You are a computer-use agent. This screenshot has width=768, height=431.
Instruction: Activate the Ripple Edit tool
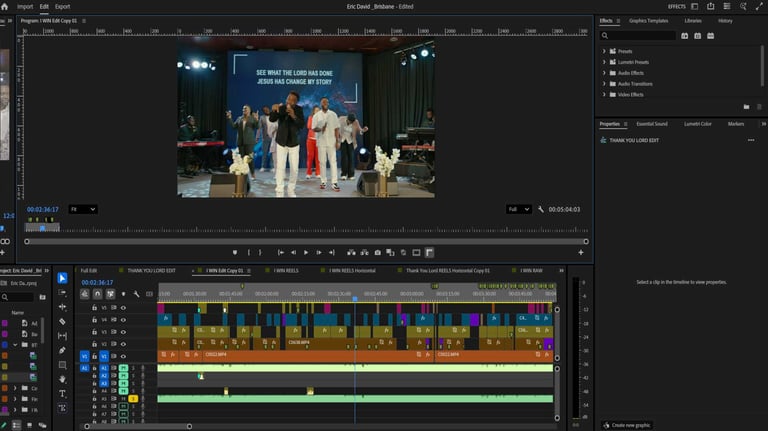tap(62, 307)
